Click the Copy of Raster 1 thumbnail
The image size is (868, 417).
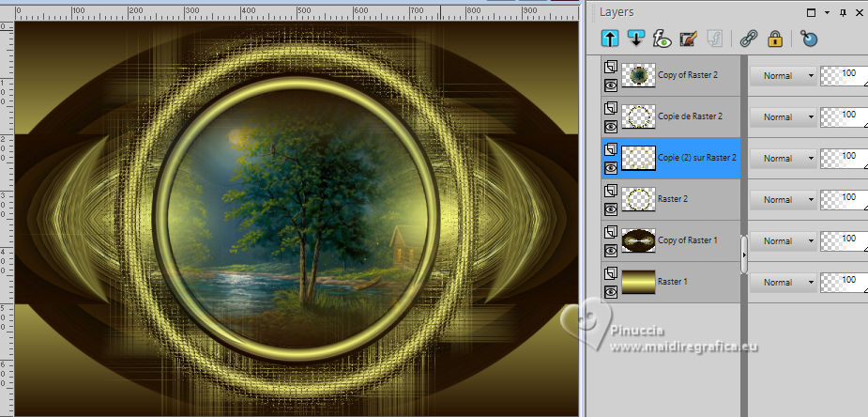[639, 240]
